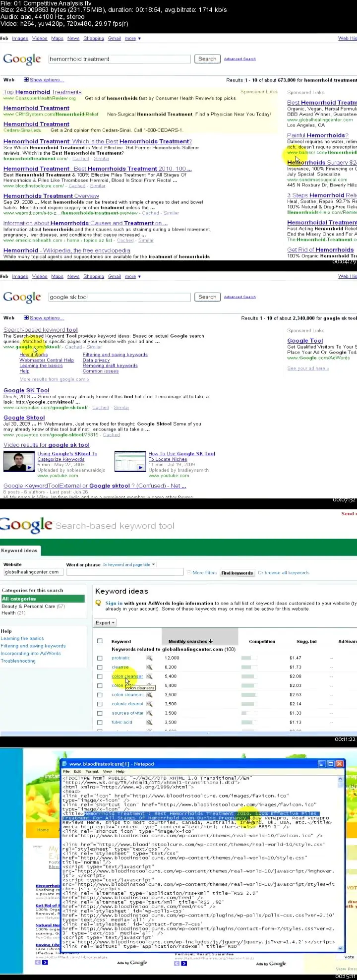
Task: Click the plus icon next to More filters
Action: coord(188,572)
